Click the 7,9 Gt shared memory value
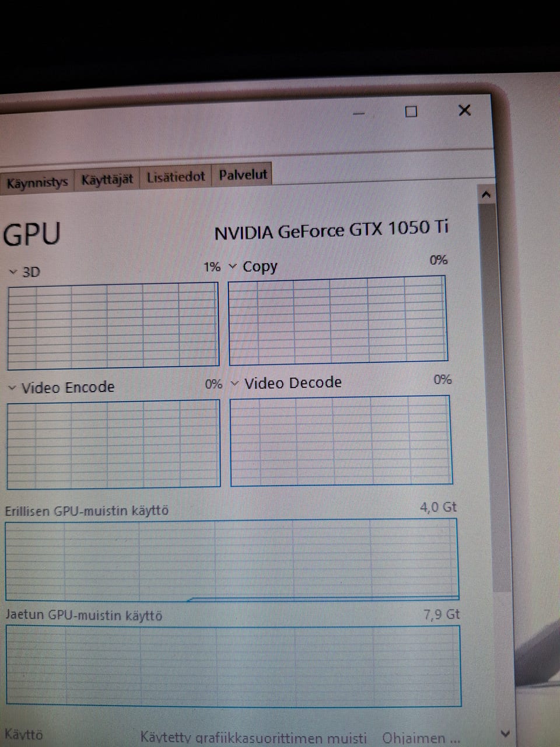This screenshot has height=747, width=560. pyautogui.click(x=442, y=615)
